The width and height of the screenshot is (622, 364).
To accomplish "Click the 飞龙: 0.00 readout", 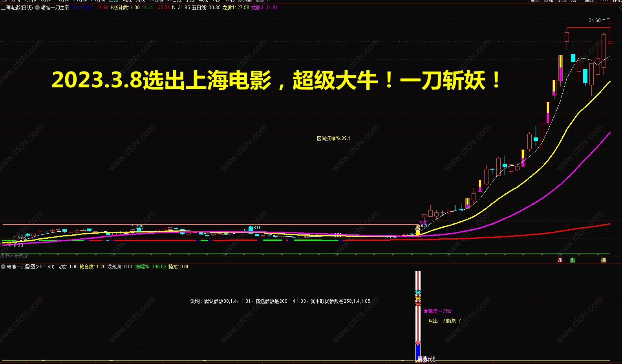I will coord(67,267).
